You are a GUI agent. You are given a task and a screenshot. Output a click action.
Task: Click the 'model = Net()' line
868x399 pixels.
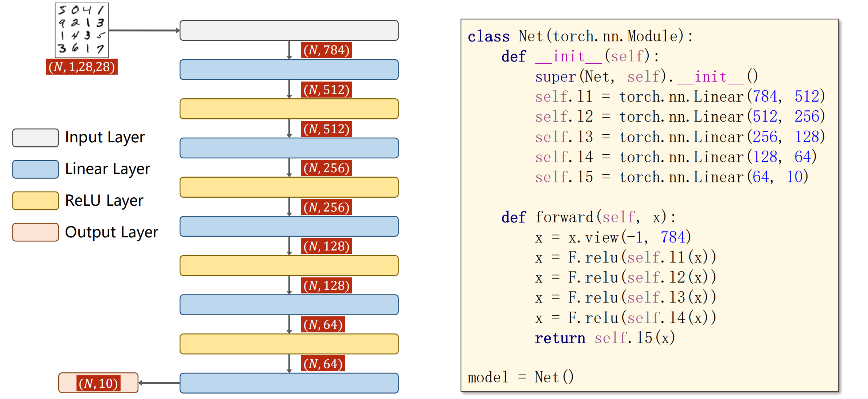521,377
